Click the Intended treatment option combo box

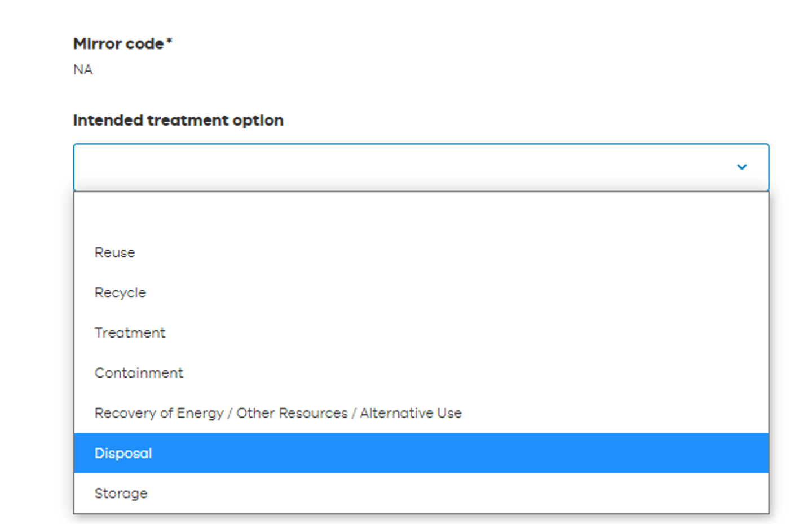pyautogui.click(x=421, y=167)
